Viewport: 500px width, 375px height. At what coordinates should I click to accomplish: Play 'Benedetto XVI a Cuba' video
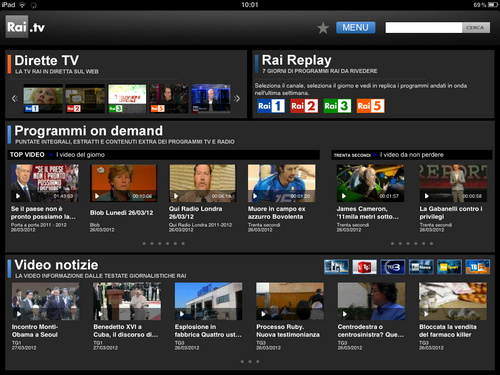coord(127,301)
